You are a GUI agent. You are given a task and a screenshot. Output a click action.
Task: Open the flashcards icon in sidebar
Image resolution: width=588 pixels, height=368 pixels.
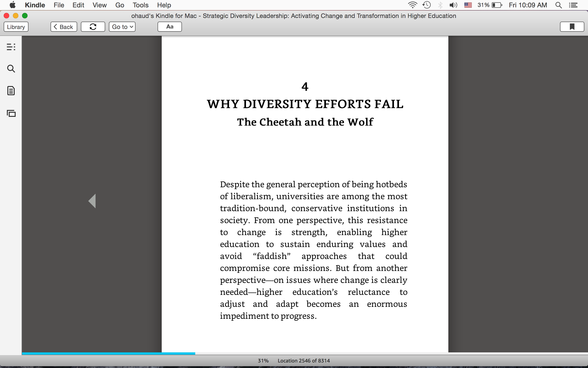11,113
